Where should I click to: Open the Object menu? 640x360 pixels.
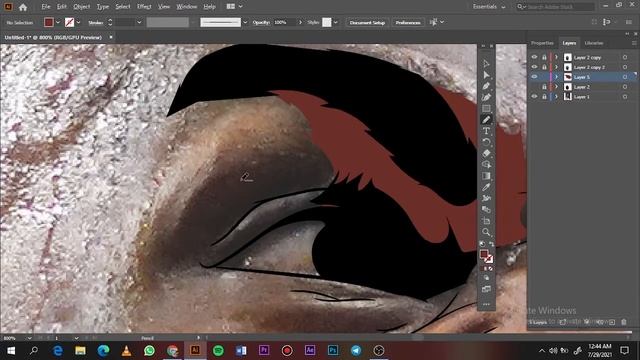[x=82, y=7]
